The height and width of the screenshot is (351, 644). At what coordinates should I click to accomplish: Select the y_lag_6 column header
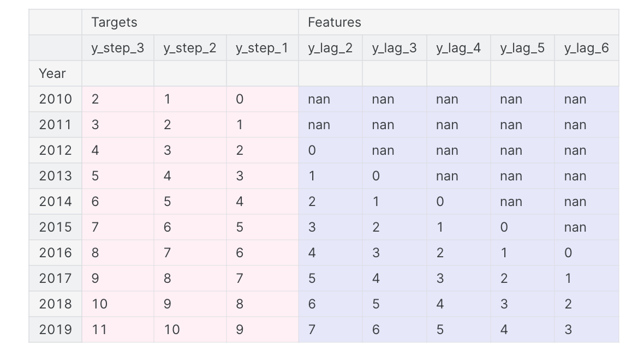(x=586, y=48)
